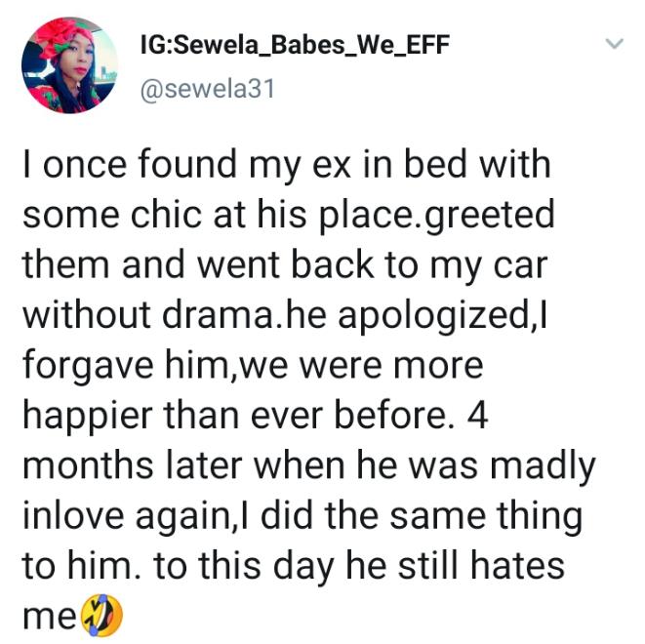Open the IG:Sewela_Babes_We_EFF display name
This screenshot has width=645, height=644.
click(x=294, y=46)
